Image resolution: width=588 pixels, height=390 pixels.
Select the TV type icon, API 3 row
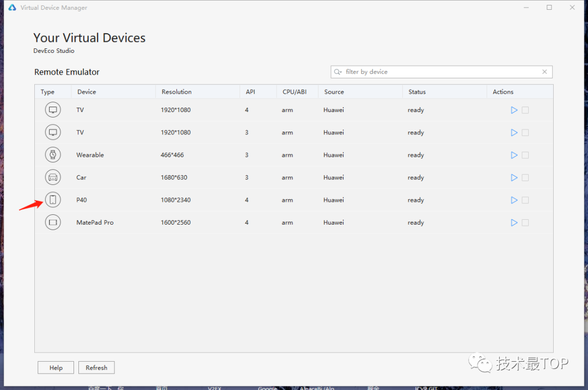[x=53, y=132]
